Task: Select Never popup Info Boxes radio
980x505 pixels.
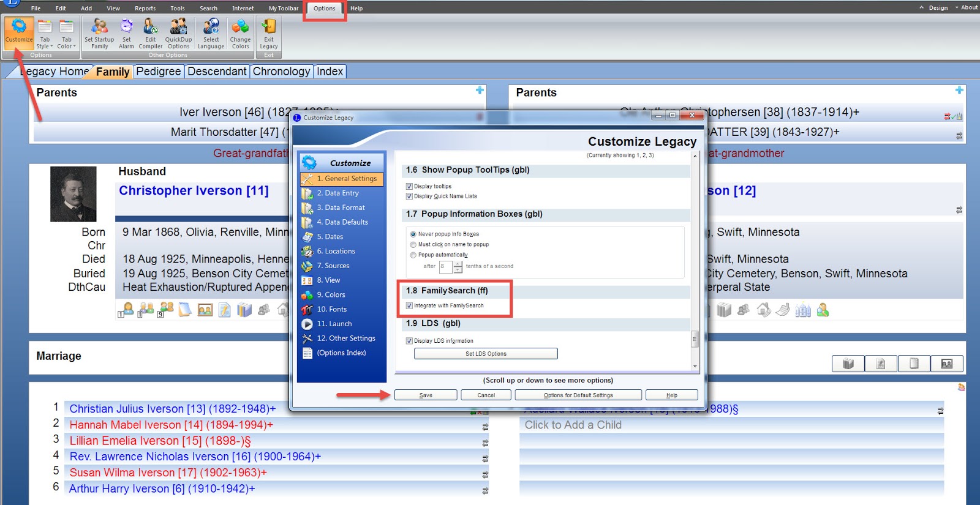Action: [413, 234]
